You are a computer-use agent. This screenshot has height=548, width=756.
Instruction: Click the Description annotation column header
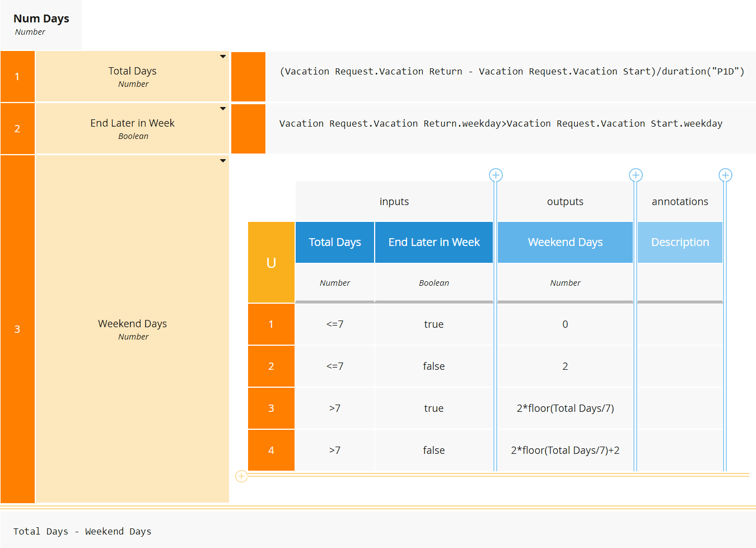[680, 242]
